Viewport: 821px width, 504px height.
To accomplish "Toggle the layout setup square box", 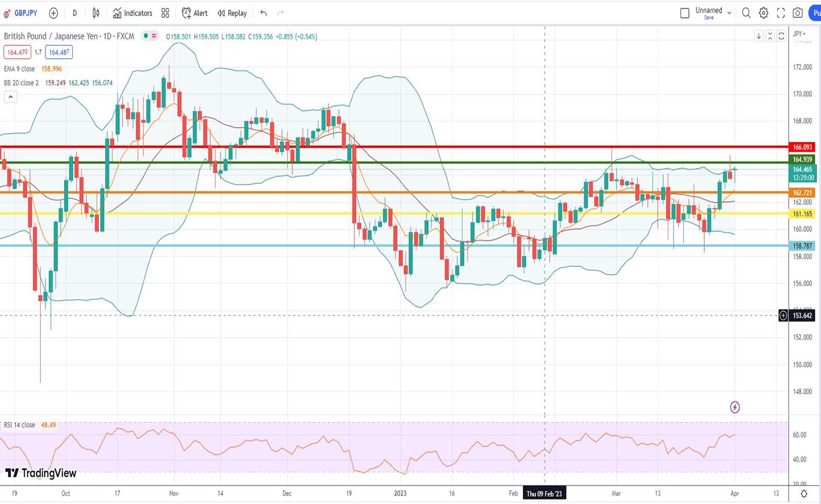I will point(685,13).
